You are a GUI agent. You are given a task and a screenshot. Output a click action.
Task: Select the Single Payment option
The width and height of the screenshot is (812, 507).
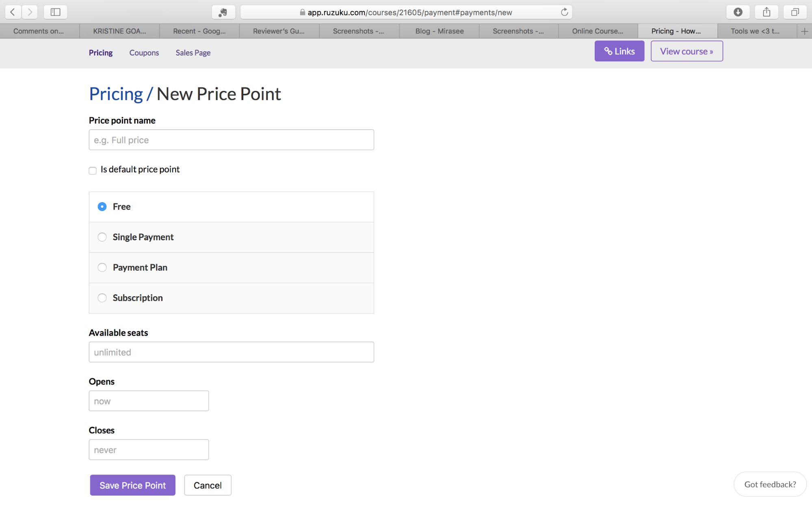pyautogui.click(x=102, y=237)
